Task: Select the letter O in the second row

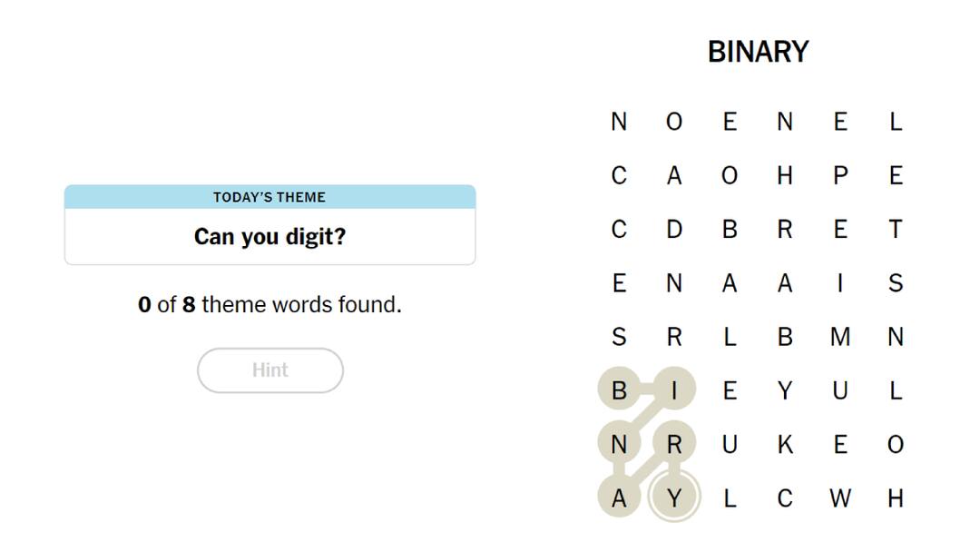Action: (730, 176)
